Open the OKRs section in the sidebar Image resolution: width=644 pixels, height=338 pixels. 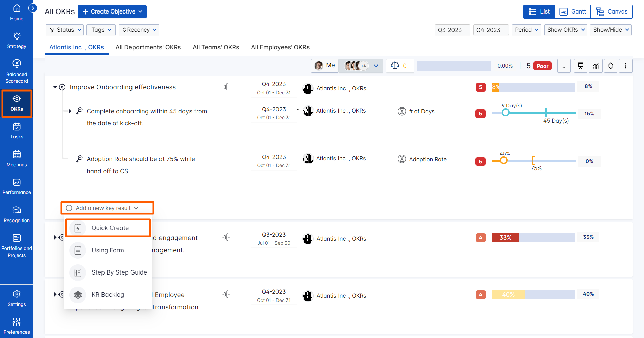[x=17, y=103]
